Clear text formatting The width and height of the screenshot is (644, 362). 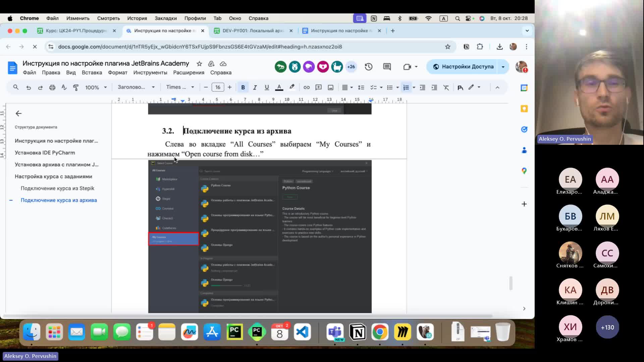tap(446, 87)
